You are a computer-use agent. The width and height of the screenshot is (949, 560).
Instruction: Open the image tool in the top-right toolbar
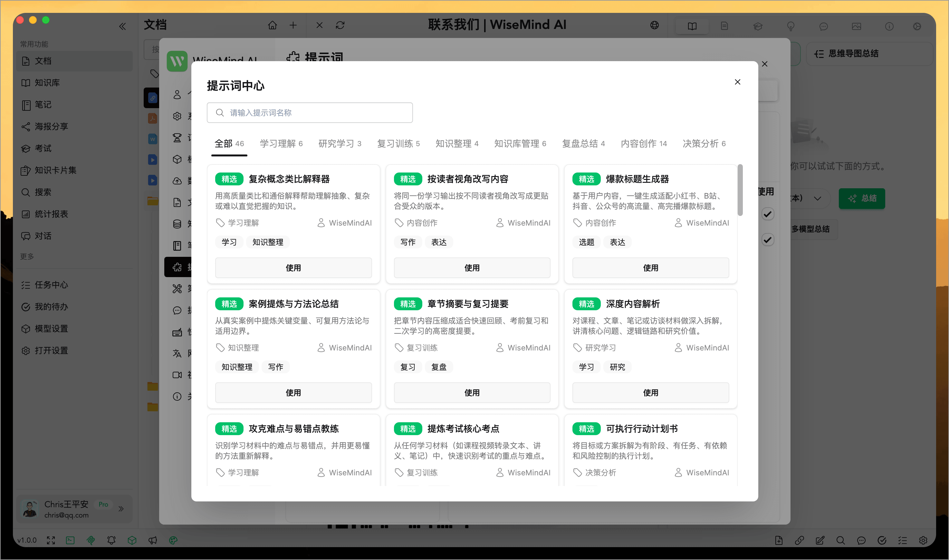(x=857, y=26)
